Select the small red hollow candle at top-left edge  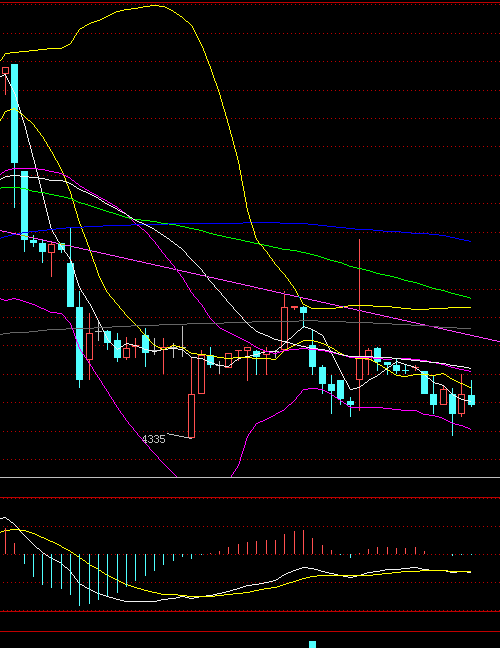tap(5, 71)
